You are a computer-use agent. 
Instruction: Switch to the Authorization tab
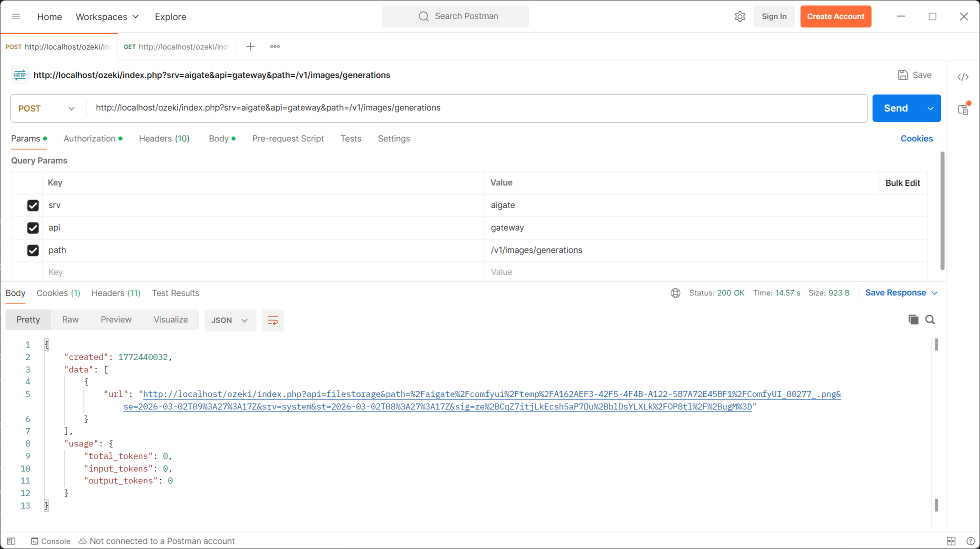(93, 139)
